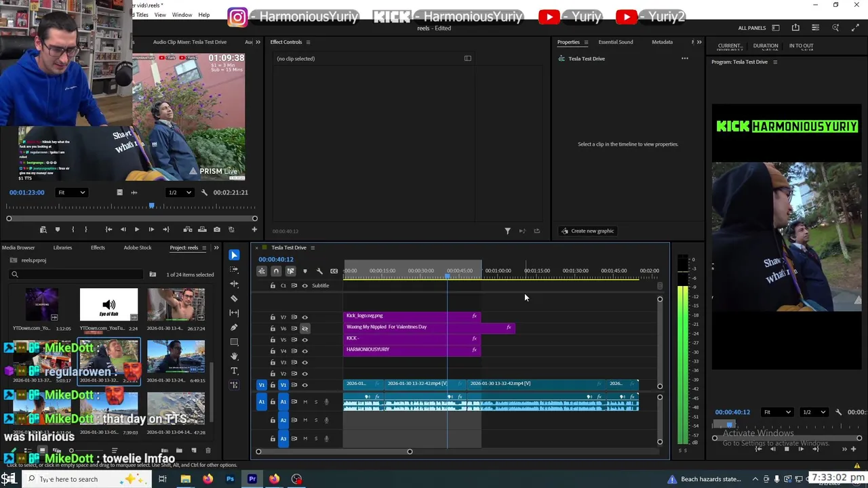Switch to Adobe Stock tab
The width and height of the screenshot is (868, 488).
pyautogui.click(x=138, y=247)
